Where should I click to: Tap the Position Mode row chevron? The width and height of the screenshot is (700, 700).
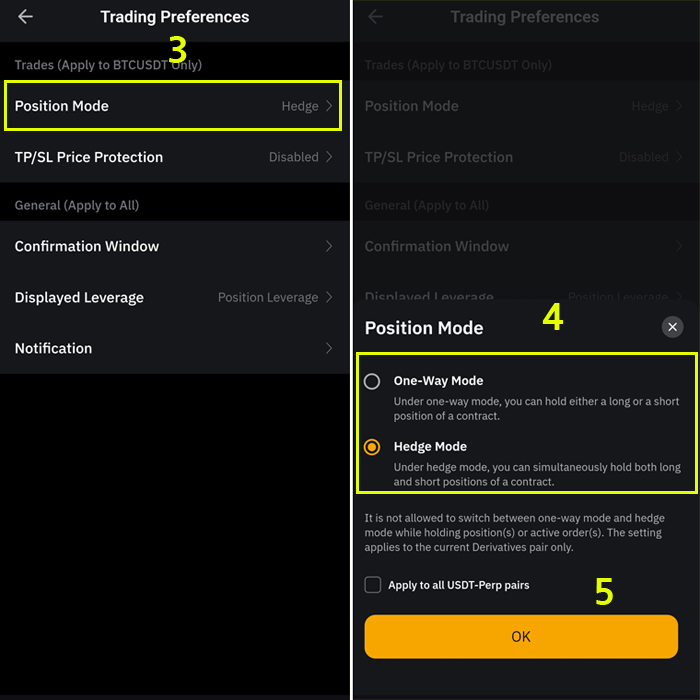pos(329,106)
